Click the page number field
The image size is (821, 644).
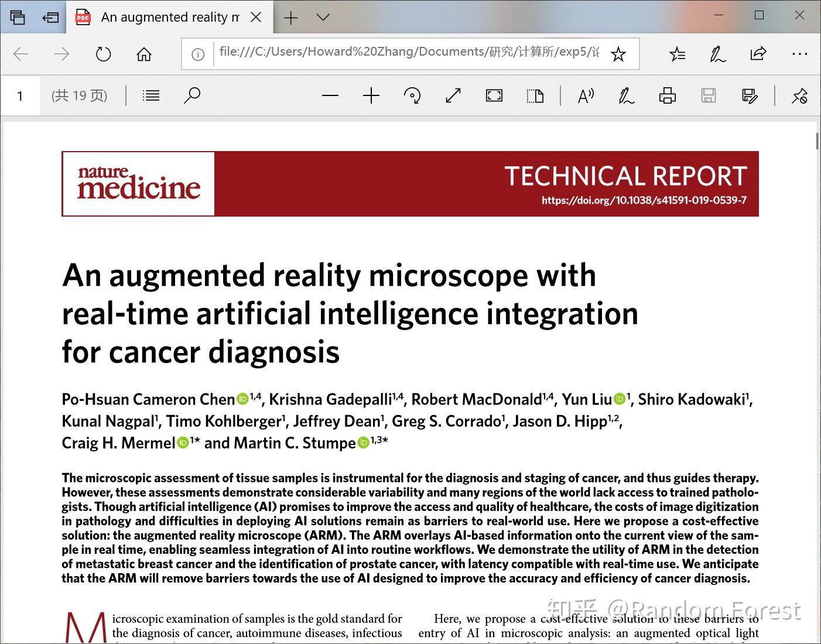tap(20, 95)
